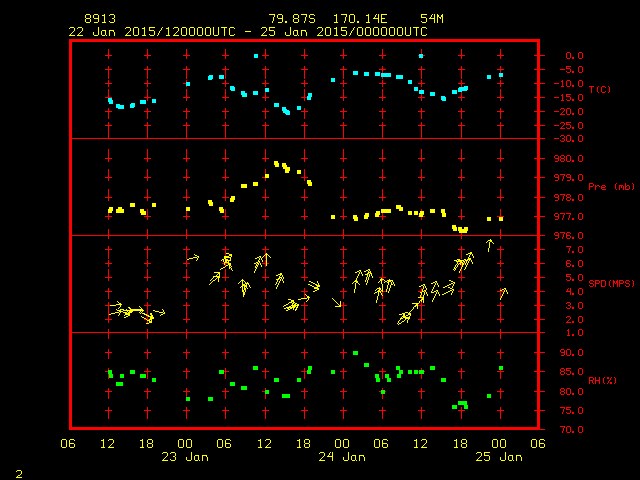Click the "80.0" humidity tick value

click(x=571, y=391)
